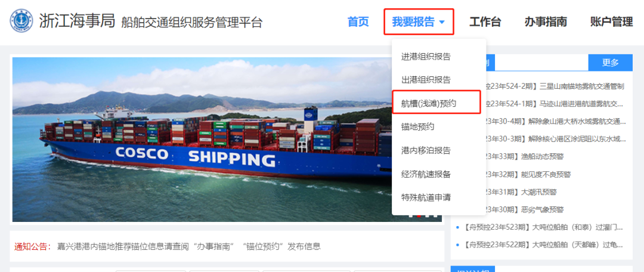
Task: Click the COSCO Shipping banner image
Action: coord(202,140)
